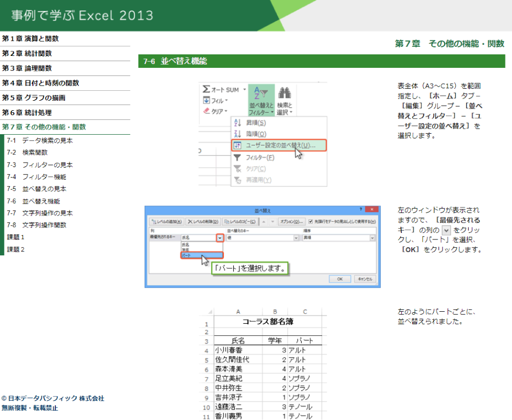Pick 氏名 in the open column dropdown list
Image resolution: width=512 pixels, height=420 pixels.
click(x=202, y=244)
